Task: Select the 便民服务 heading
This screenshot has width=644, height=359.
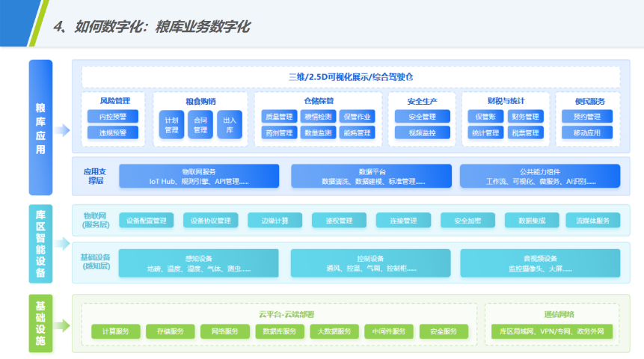Action: point(590,102)
